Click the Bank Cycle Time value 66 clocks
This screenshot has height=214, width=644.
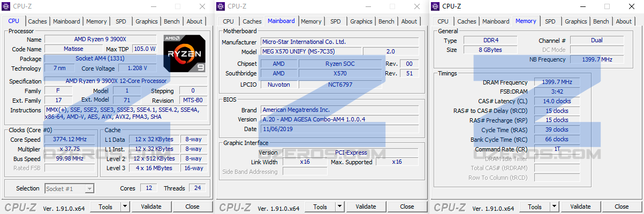(557, 139)
